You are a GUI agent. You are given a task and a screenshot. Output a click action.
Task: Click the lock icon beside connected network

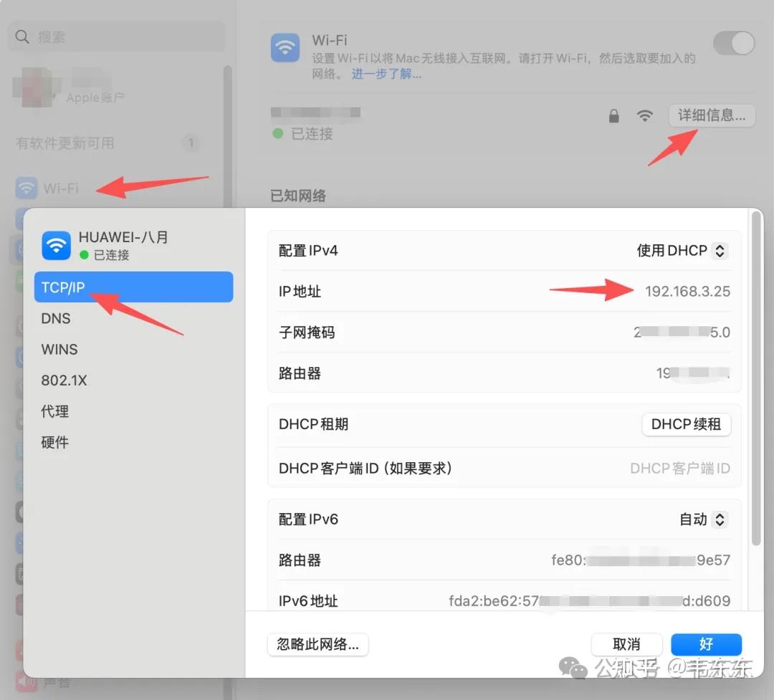click(x=613, y=116)
